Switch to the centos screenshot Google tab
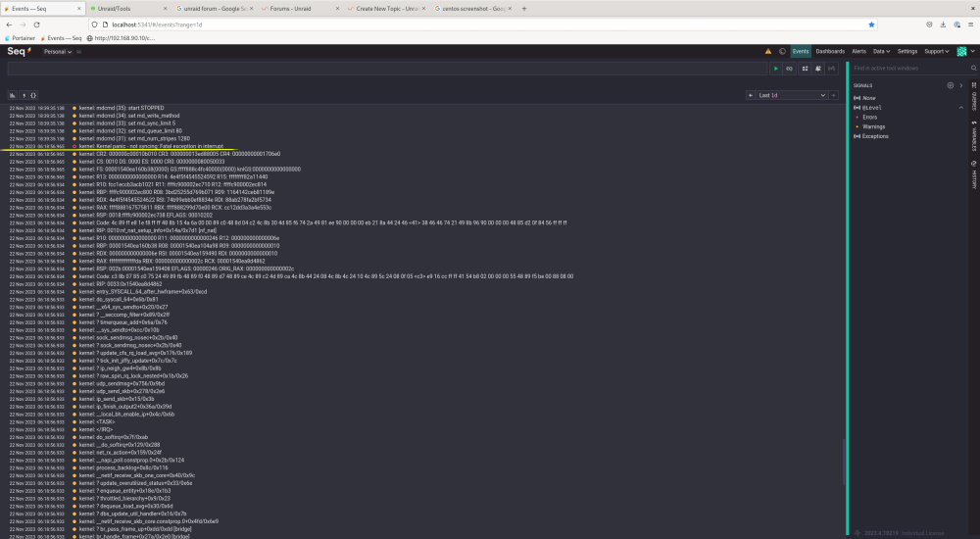This screenshot has width=980, height=539. [x=471, y=9]
